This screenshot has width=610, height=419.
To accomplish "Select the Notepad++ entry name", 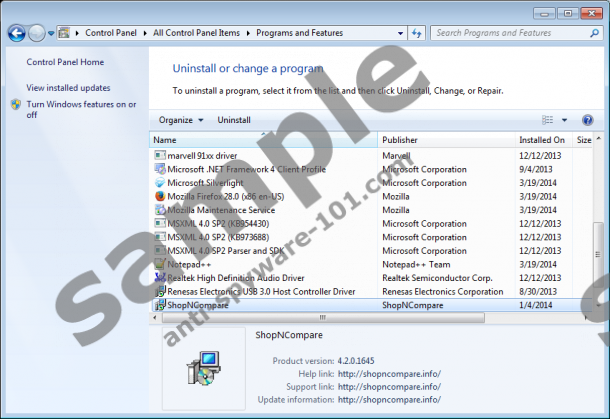I will tap(189, 265).
